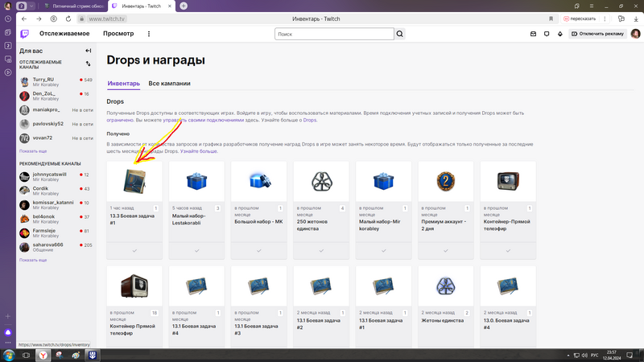Viewport: 644px width, 362px height.
Task: Open the johnnycatswill channel
Action: click(56, 176)
